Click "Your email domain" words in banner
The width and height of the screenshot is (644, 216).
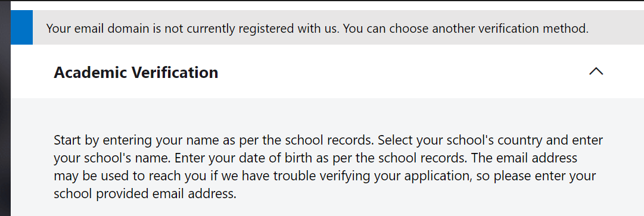pyautogui.click(x=99, y=29)
